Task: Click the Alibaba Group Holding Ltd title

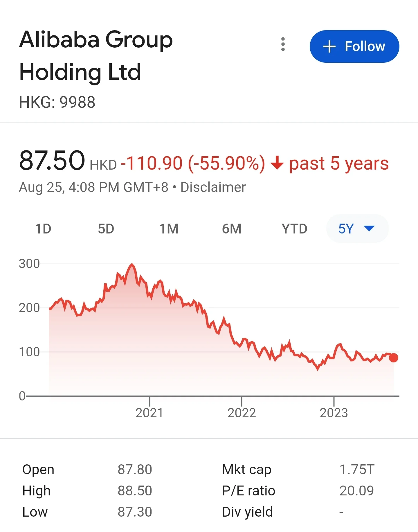Action: coord(96,55)
